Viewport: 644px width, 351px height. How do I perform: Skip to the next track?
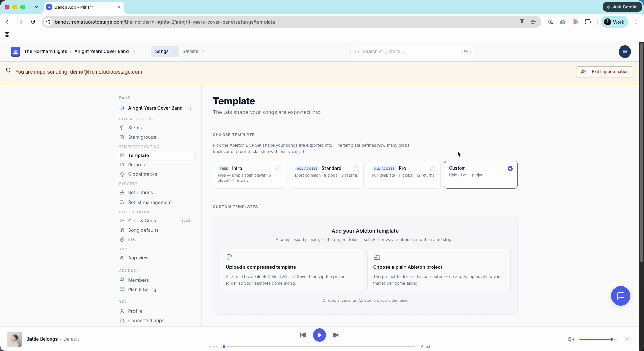[336, 335]
